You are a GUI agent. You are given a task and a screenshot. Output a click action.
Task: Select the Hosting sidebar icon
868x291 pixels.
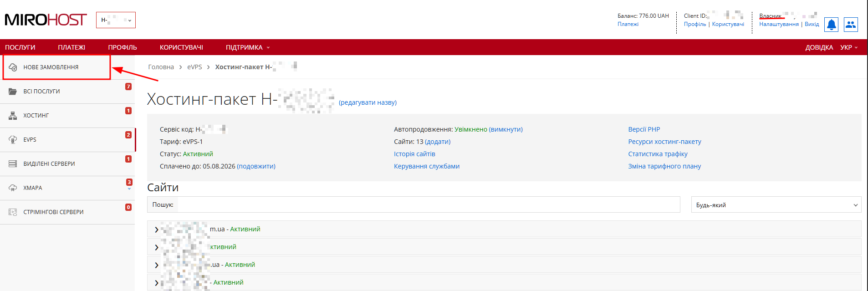[13, 116]
